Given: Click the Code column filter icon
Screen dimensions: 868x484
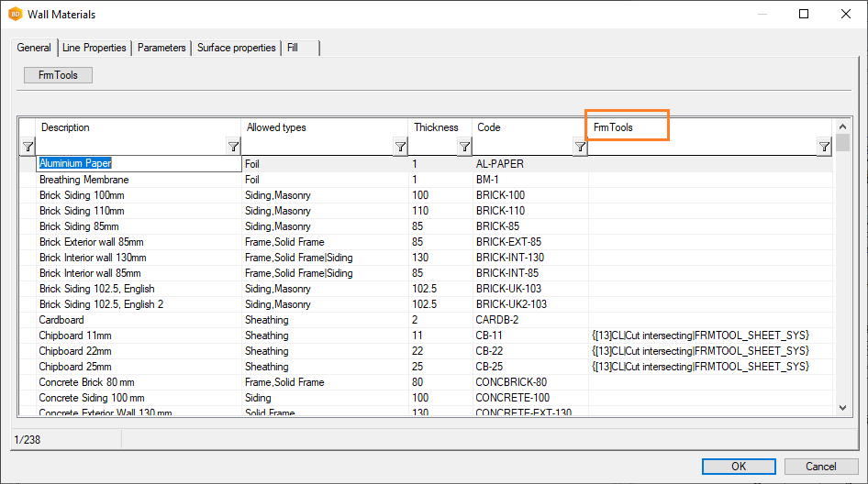Looking at the screenshot, I should [580, 147].
